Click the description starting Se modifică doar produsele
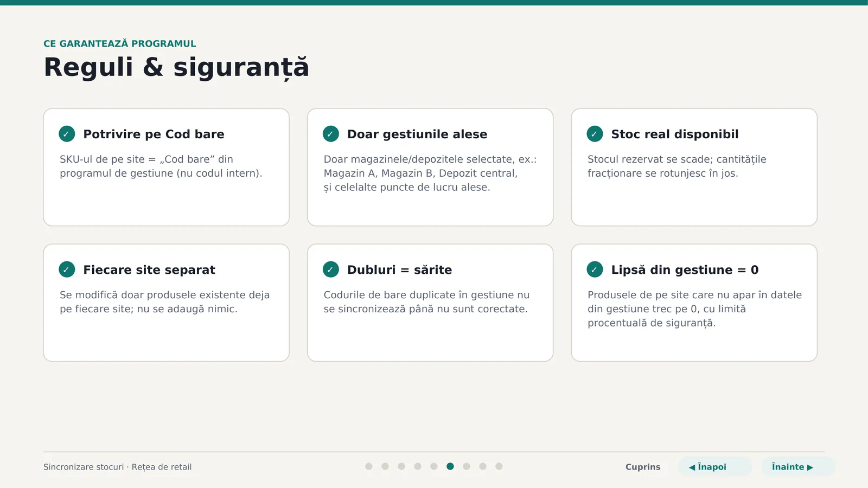 [x=165, y=302]
